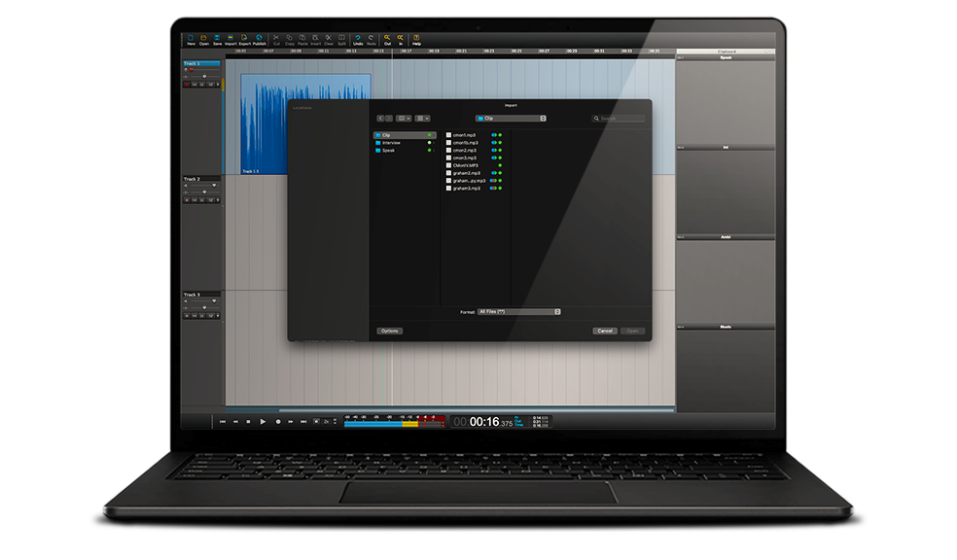Select the file cmon2.mp3
Viewport: 957px width, 560px height.
475,150
